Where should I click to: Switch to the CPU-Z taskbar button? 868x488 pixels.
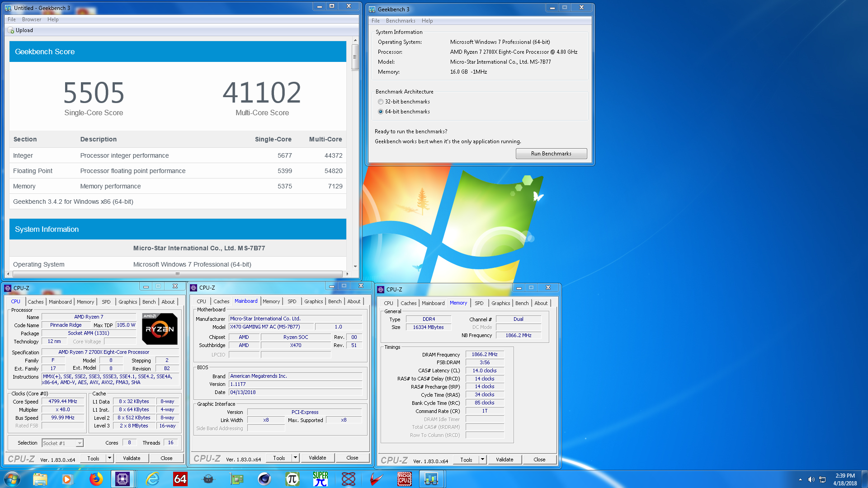pos(123,479)
